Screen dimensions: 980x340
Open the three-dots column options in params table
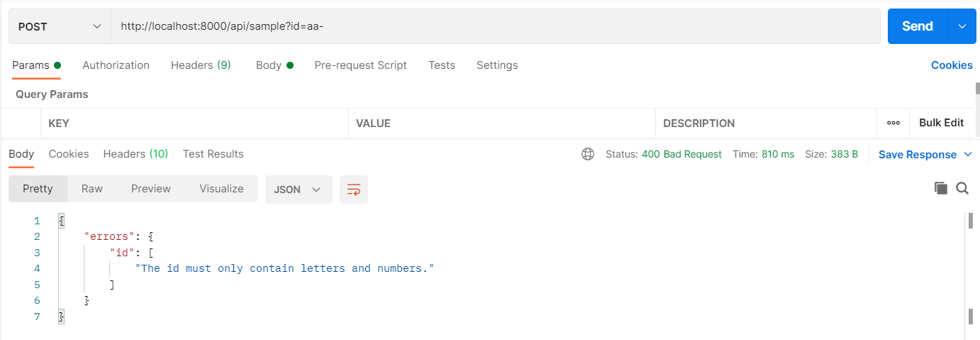tap(893, 123)
